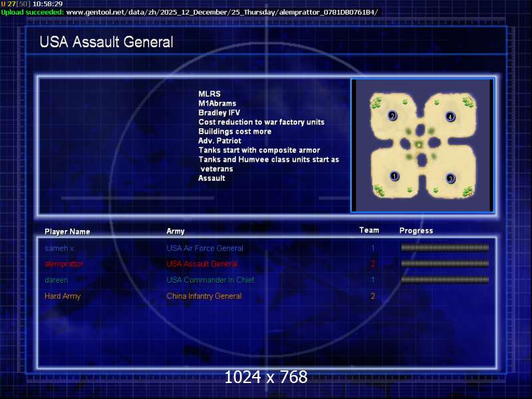Click the M1Abrams unit line
The image size is (532, 399).
pos(217,103)
